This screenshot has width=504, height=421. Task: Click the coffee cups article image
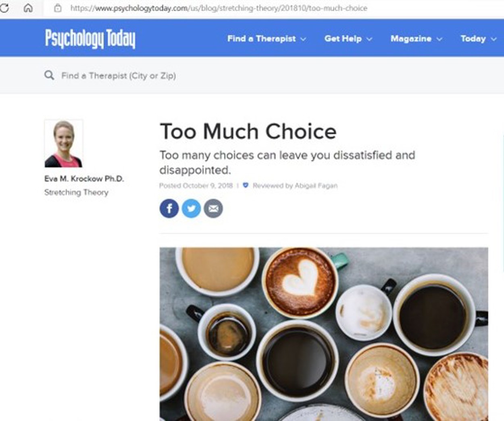pyautogui.click(x=324, y=334)
